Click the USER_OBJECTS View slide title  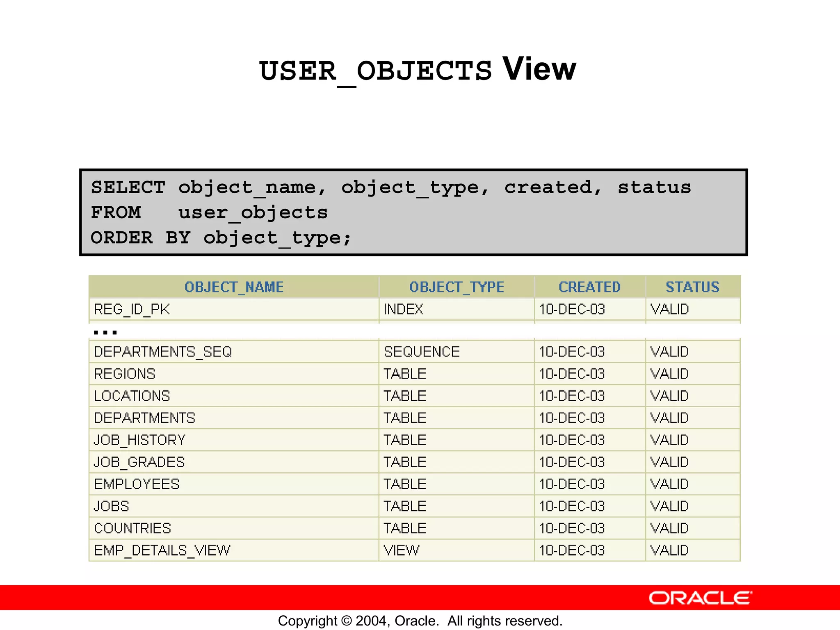[x=418, y=70]
